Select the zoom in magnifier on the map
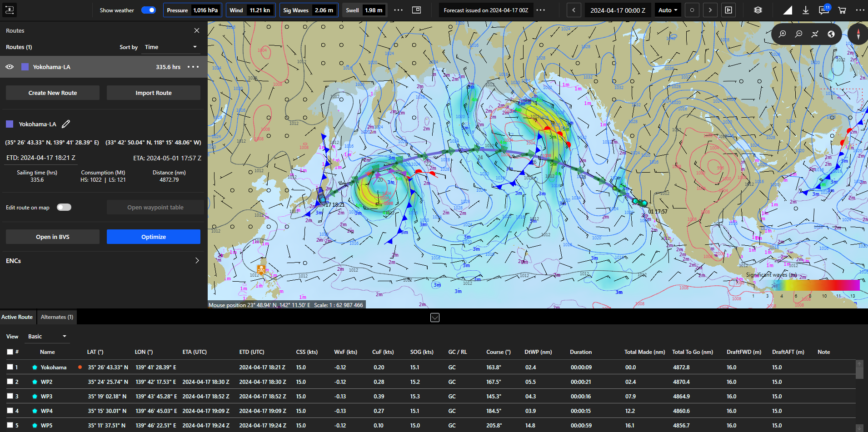The width and height of the screenshot is (868, 432). [x=783, y=34]
